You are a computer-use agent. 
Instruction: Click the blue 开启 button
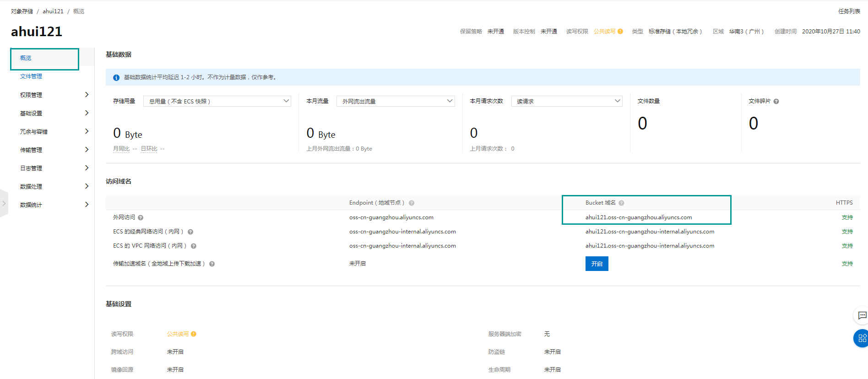coord(597,264)
